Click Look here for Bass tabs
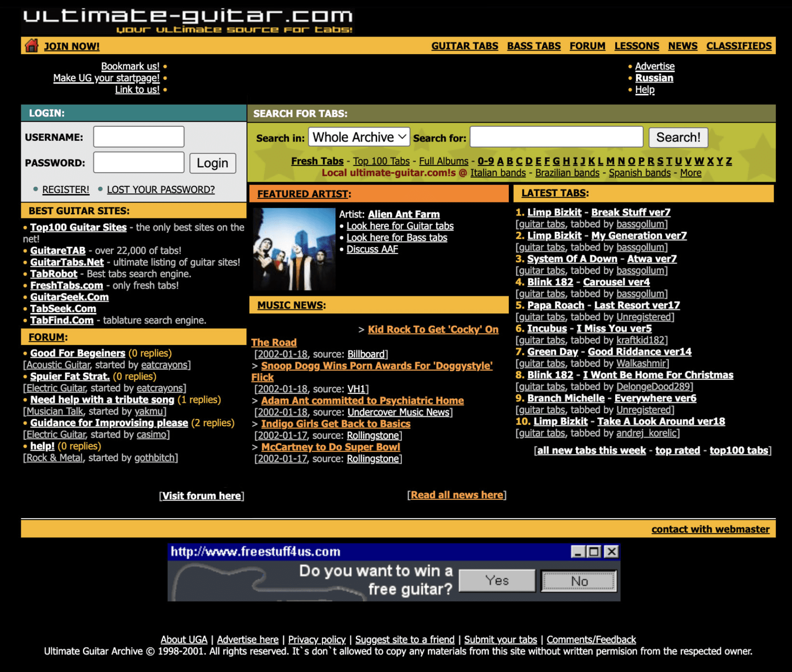Viewport: 792px width, 672px height. 397,238
